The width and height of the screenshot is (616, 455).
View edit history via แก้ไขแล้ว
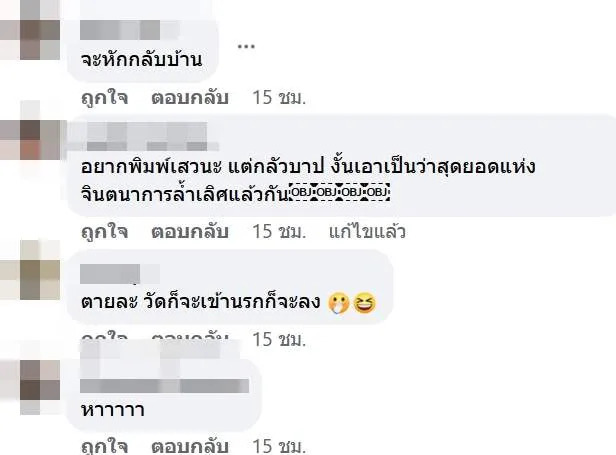[x=367, y=231]
